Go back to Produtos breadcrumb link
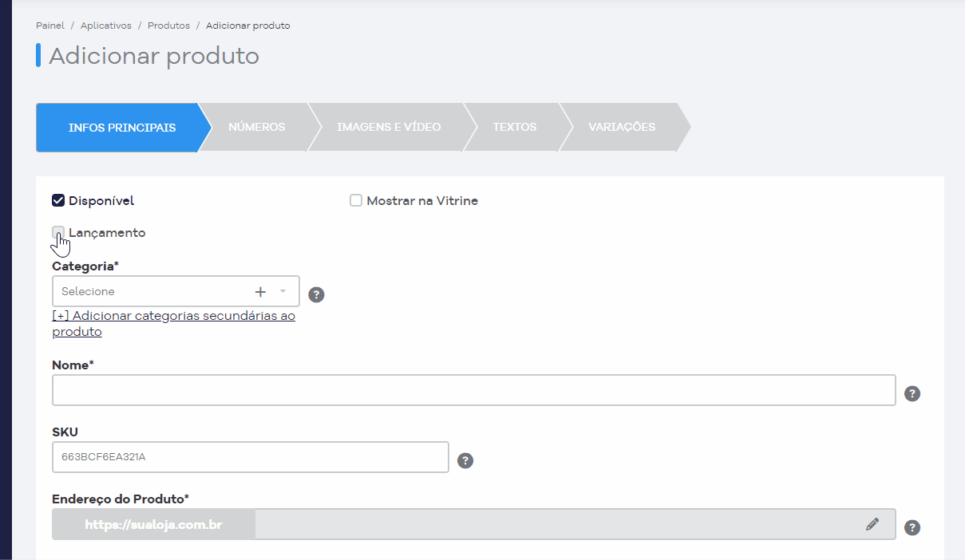This screenshot has height=560, width=965. click(168, 26)
